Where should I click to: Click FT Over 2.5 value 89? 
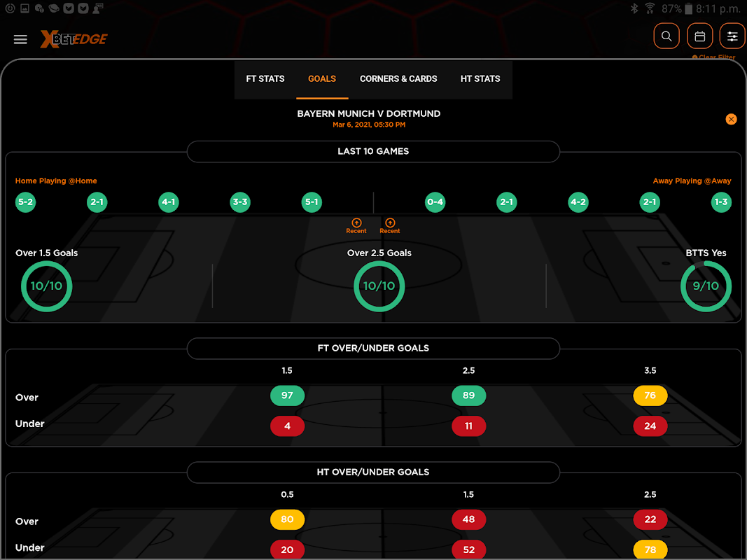pos(469,395)
